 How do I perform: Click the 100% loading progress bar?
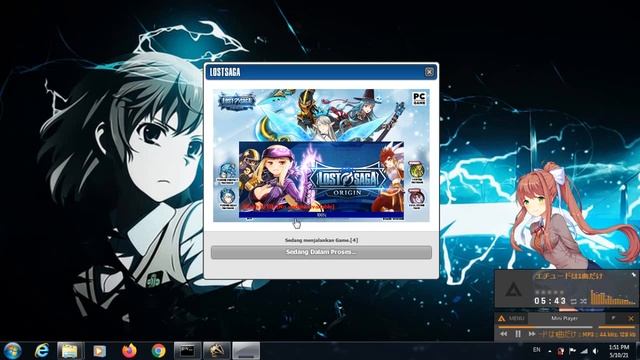321,215
